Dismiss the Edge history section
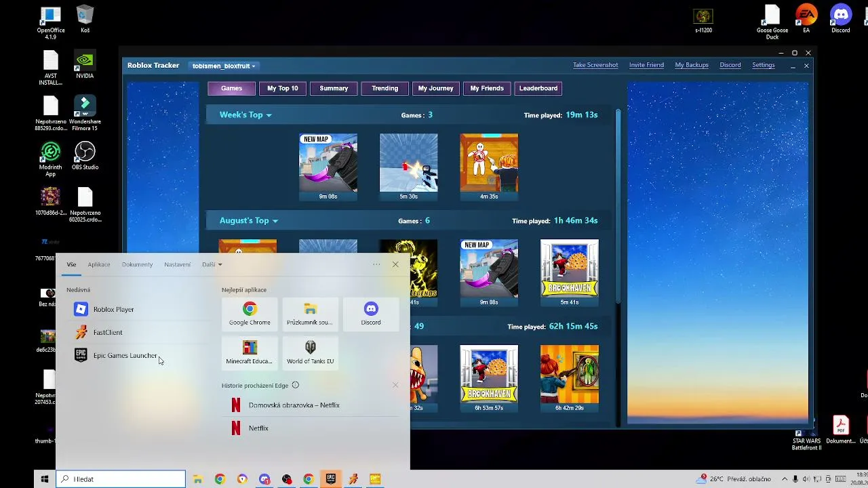868x488 pixels. pos(395,385)
